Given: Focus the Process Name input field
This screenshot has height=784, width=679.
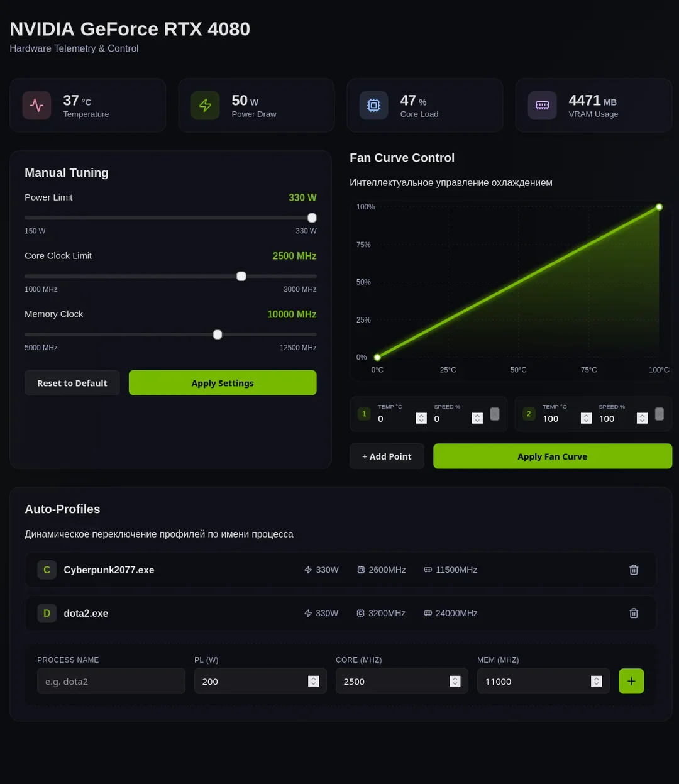Looking at the screenshot, I should click(111, 681).
